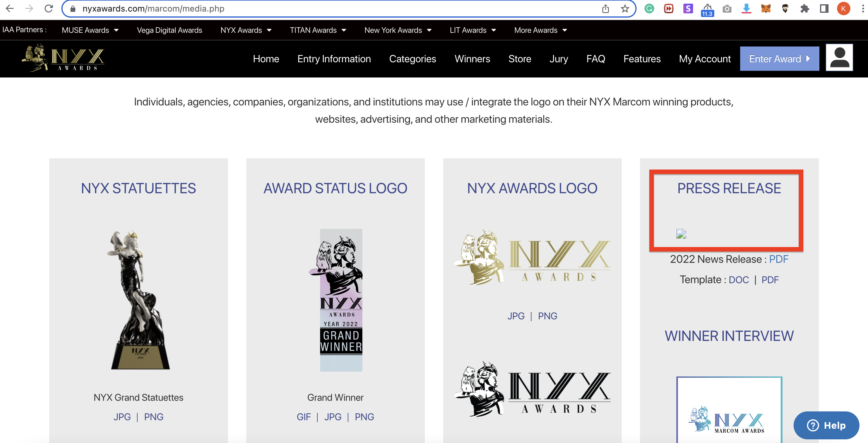
Task: Download Grand Winner logo JPG
Action: pos(333,417)
